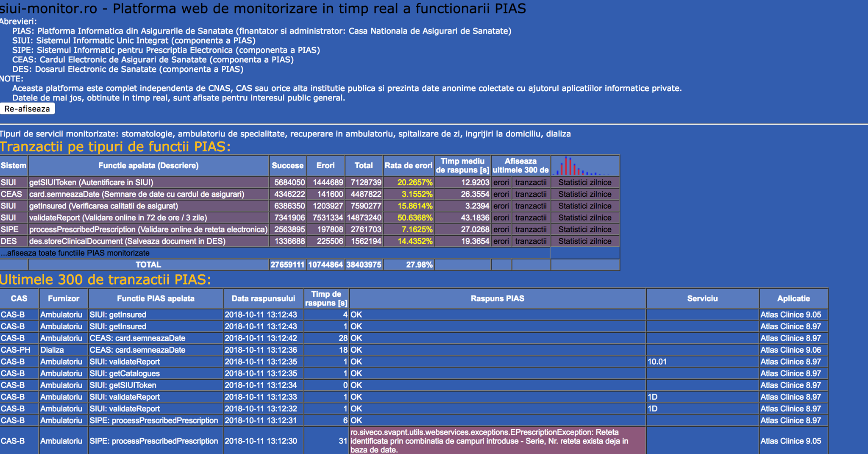Image resolution: width=868 pixels, height=454 pixels.
Task: Open Statistici zilnice for des.storeClinicalDocument
Action: pyautogui.click(x=585, y=241)
